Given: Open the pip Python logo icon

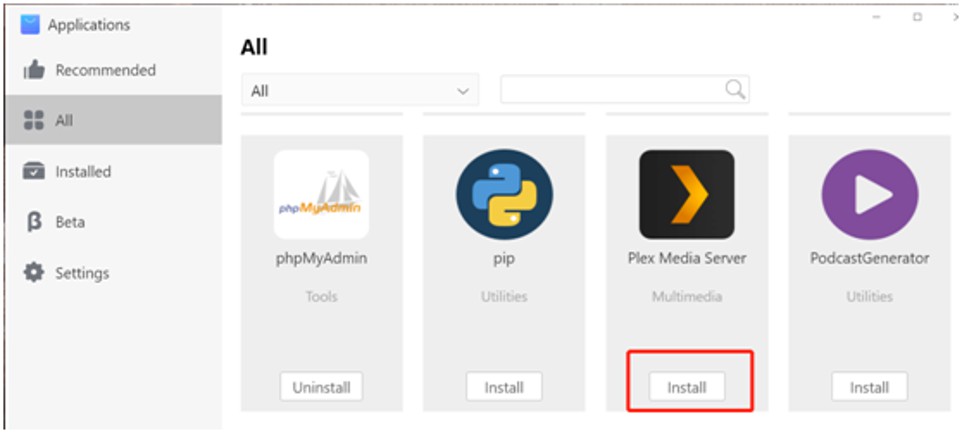Looking at the screenshot, I should click(504, 194).
